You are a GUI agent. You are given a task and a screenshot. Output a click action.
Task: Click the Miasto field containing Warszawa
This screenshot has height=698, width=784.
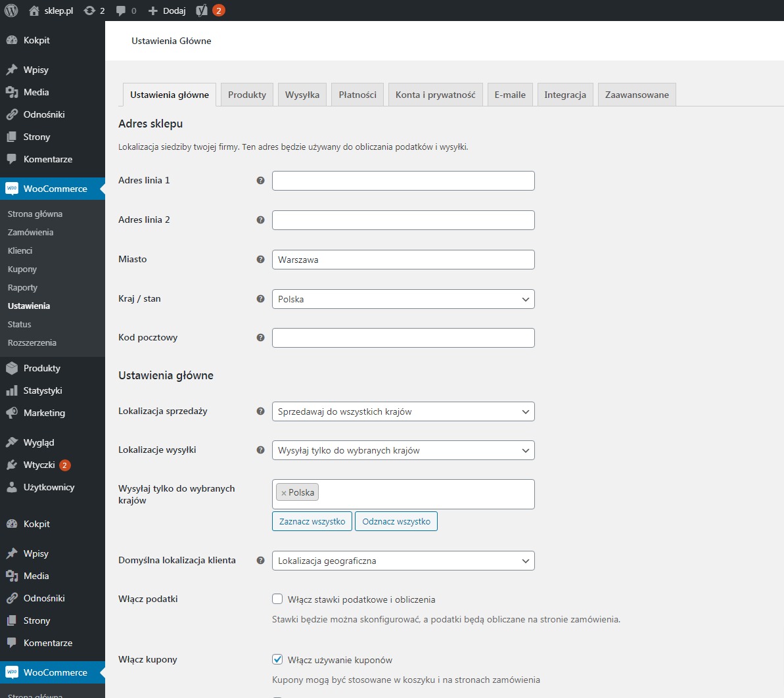[x=403, y=260]
